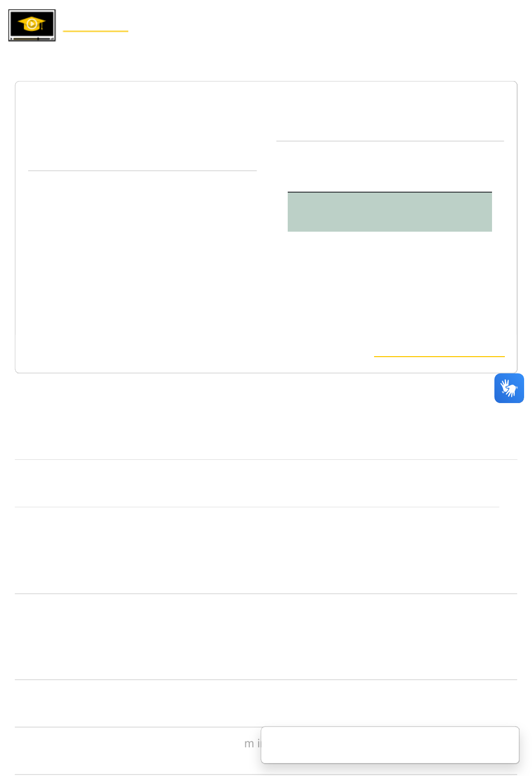Click the progress bar under the logo's graduation cap
This screenshot has width=532, height=776.
pyautogui.click(x=32, y=38)
